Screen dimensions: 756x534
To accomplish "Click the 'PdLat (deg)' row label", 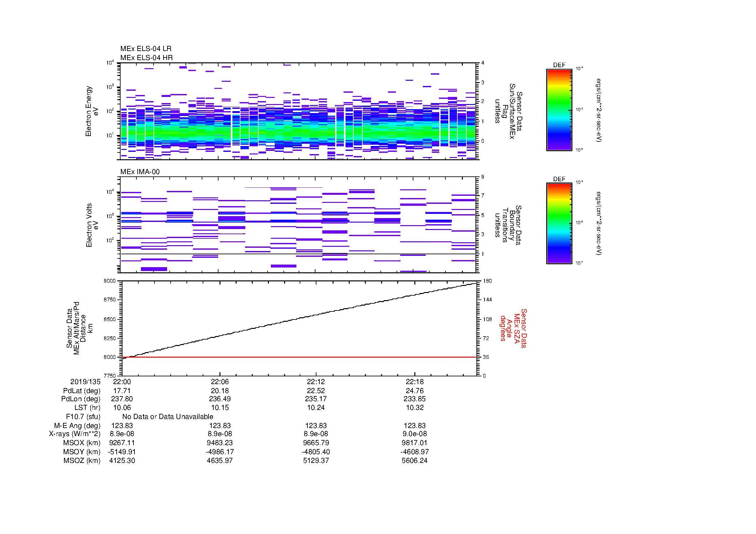I will click(82, 391).
